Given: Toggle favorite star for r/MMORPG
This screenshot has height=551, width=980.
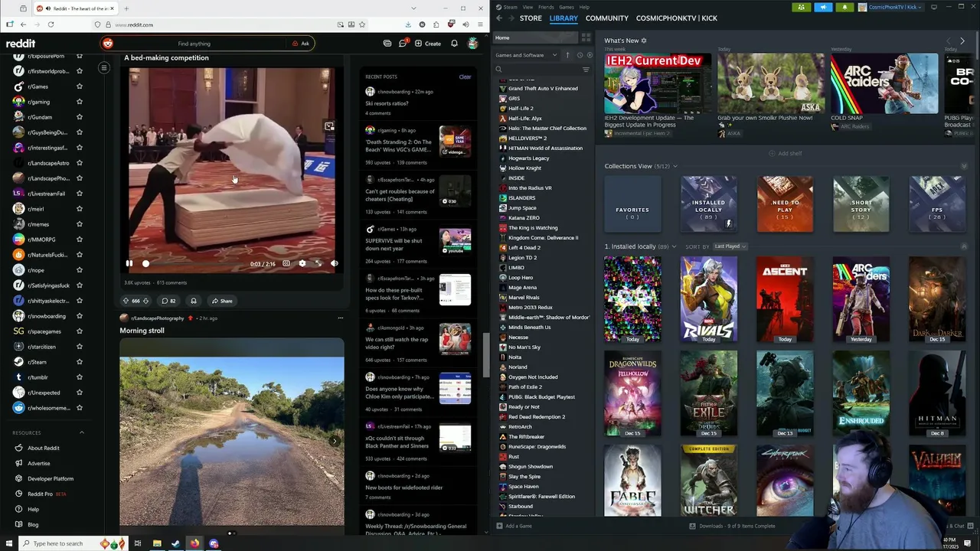Looking at the screenshot, I should click(x=79, y=240).
